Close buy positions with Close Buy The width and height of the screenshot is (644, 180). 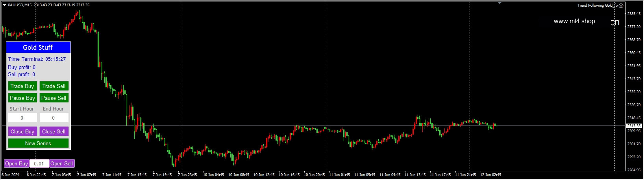click(22, 131)
